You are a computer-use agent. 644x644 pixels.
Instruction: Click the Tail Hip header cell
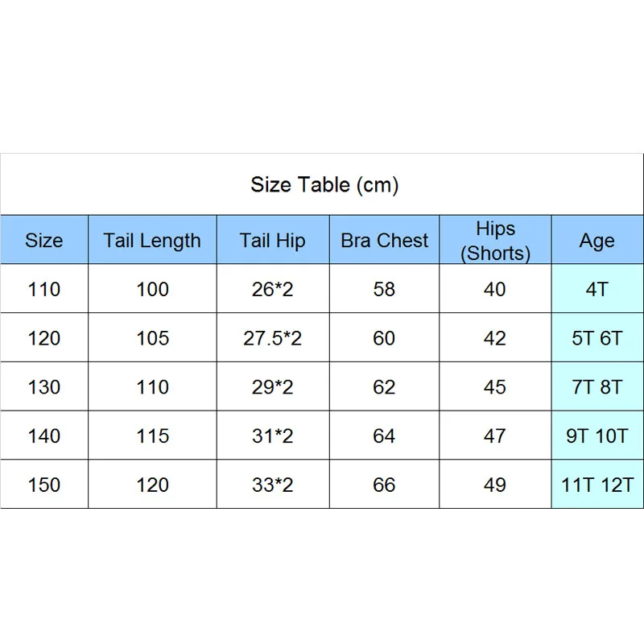click(x=273, y=239)
